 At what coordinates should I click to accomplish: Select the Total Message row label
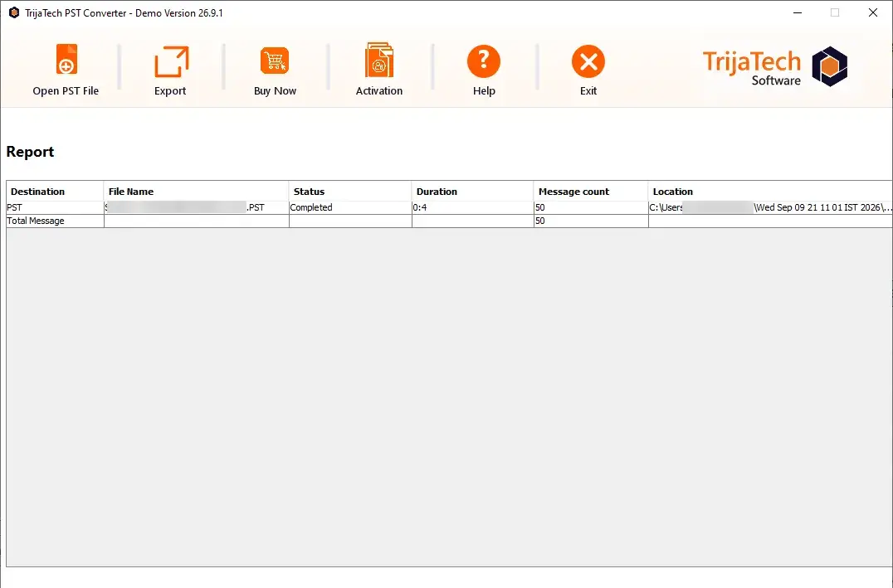[55, 221]
